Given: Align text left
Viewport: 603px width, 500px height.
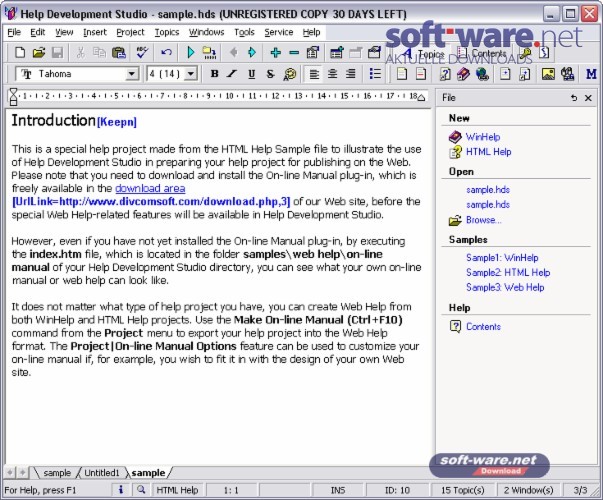Looking at the screenshot, I should [x=314, y=73].
